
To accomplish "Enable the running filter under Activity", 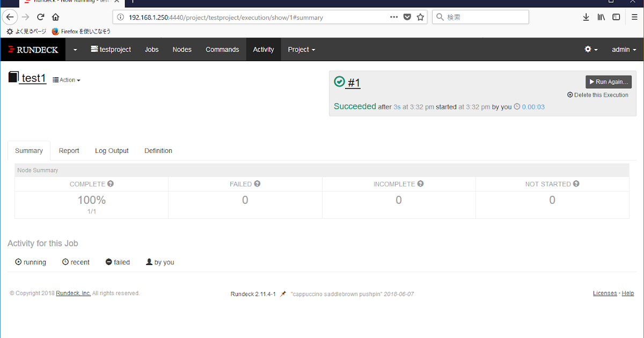I will coord(30,262).
